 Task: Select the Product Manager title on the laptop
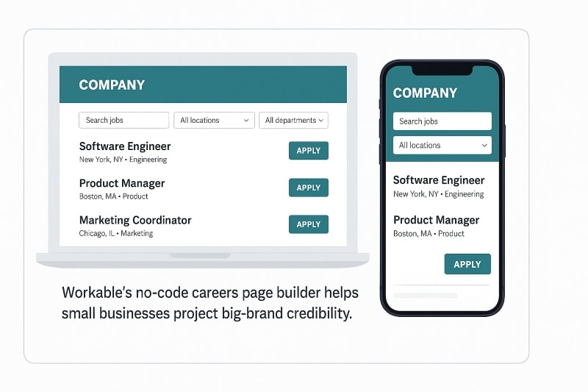(122, 183)
